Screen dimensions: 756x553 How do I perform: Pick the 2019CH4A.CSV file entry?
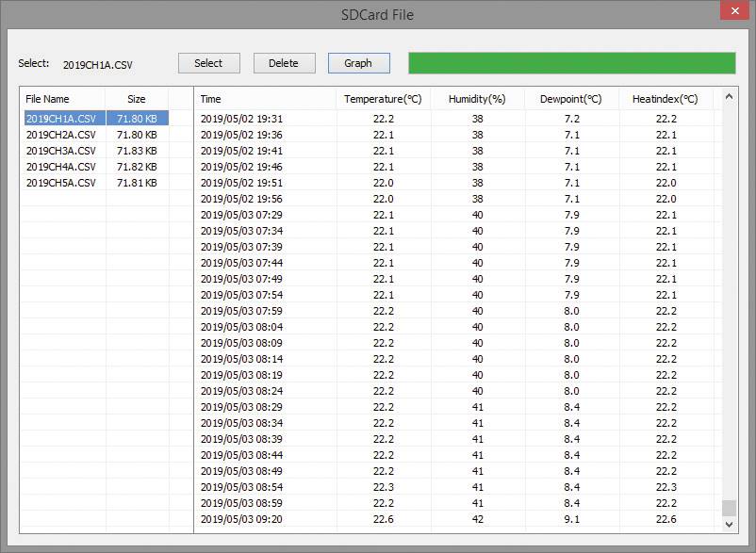(x=61, y=167)
